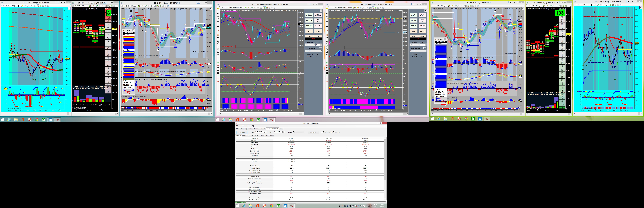
Task: Increase Qty with the up arrow in GC Chart Trader
Action: pyautogui.click(x=321, y=44)
